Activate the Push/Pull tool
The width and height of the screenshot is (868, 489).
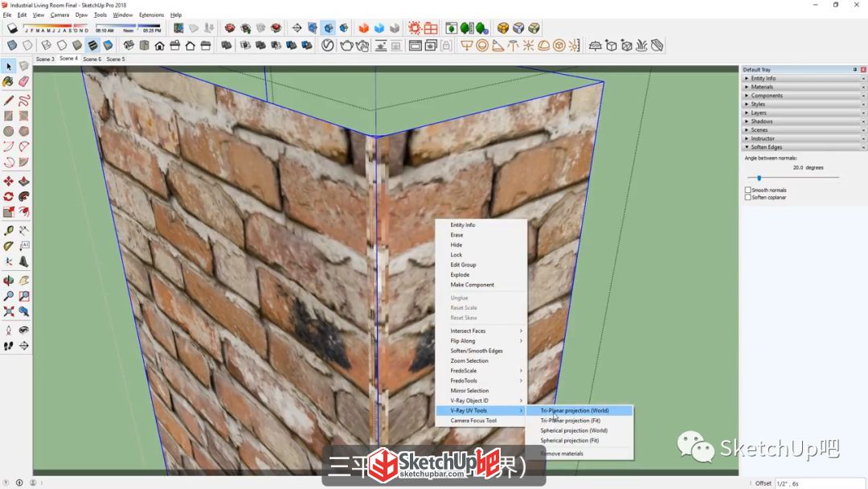pyautogui.click(x=24, y=181)
